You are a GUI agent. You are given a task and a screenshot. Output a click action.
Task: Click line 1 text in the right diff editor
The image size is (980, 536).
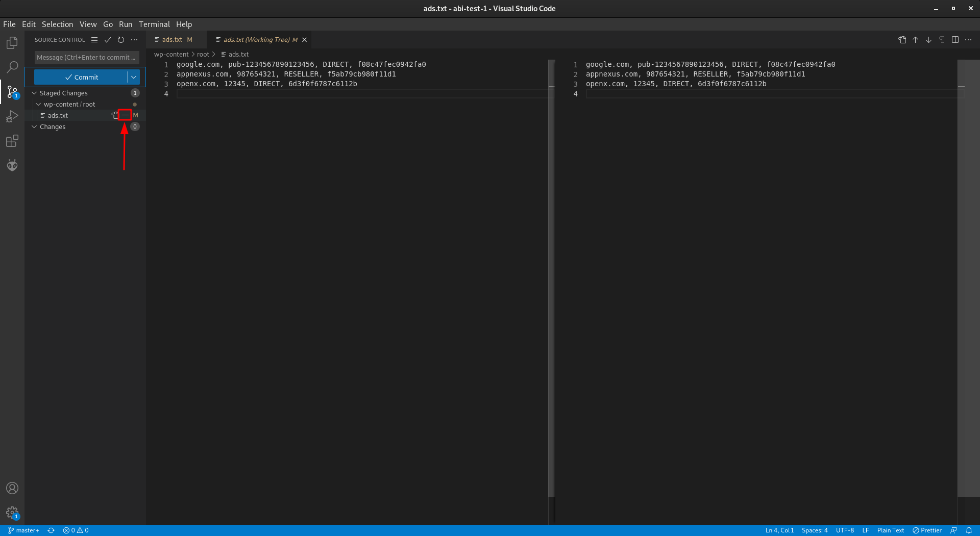710,65
